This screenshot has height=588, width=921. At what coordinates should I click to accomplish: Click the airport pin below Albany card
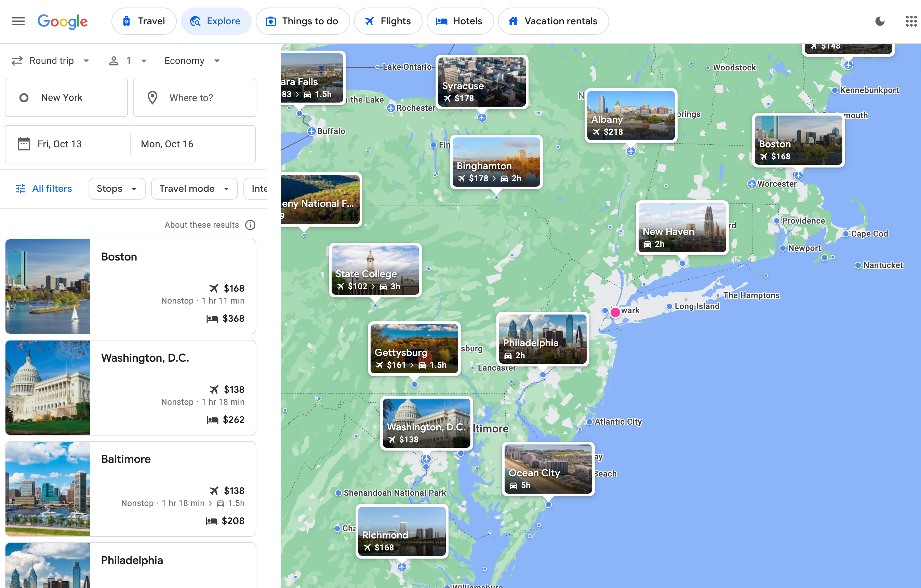pos(631,151)
